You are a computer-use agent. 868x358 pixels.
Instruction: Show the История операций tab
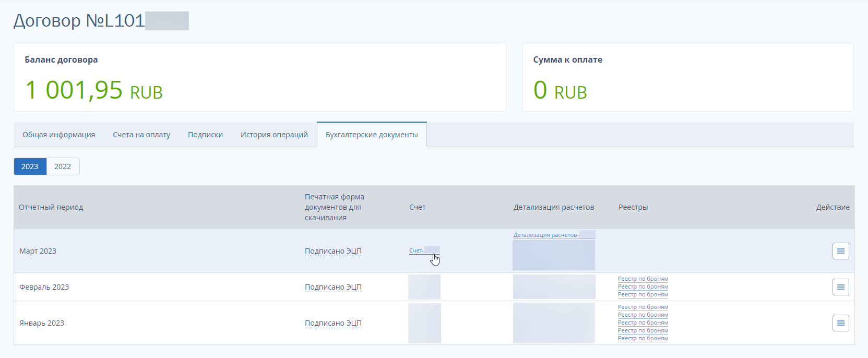tap(274, 135)
